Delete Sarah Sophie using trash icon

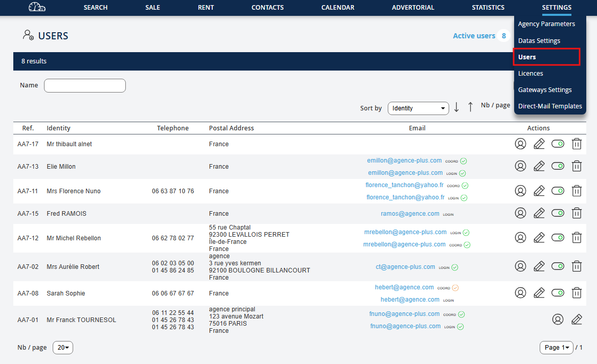tap(577, 293)
